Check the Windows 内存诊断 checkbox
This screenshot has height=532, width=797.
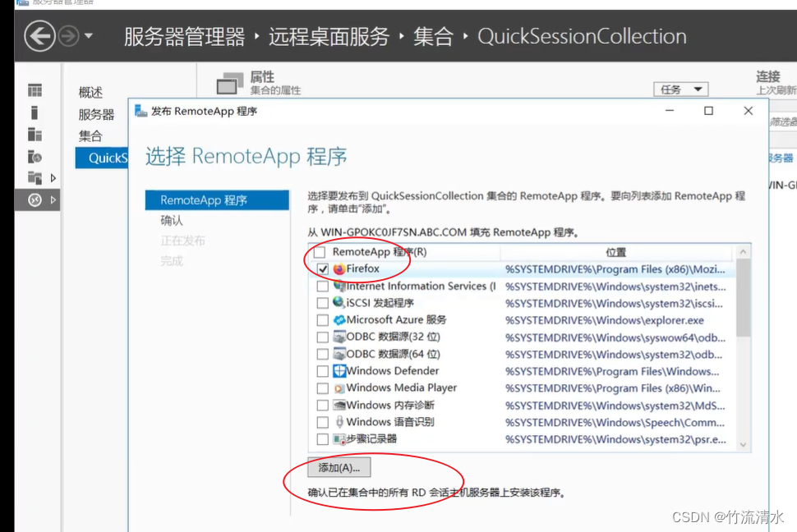point(322,406)
